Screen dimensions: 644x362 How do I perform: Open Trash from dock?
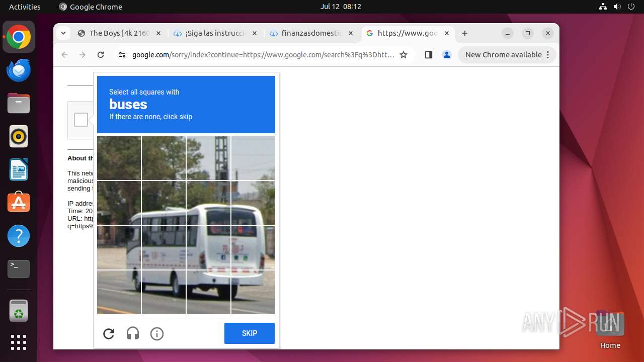[19, 311]
